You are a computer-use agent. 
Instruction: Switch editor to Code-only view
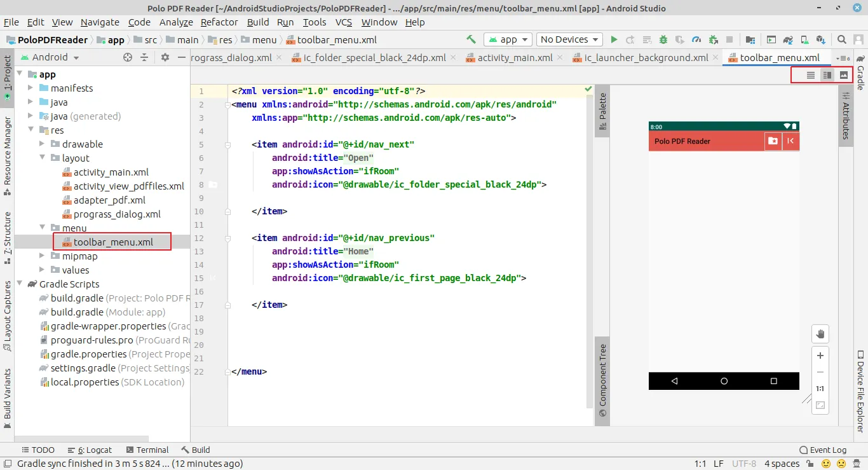[x=811, y=75]
